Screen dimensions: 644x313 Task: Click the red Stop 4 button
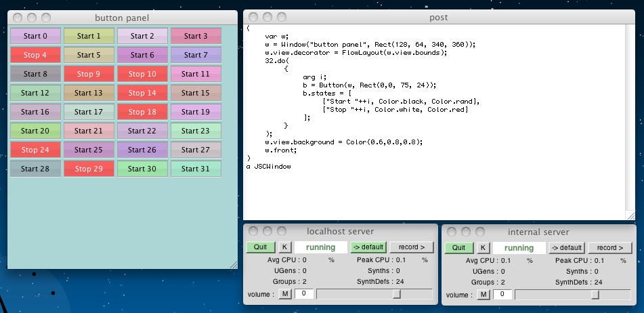point(35,55)
